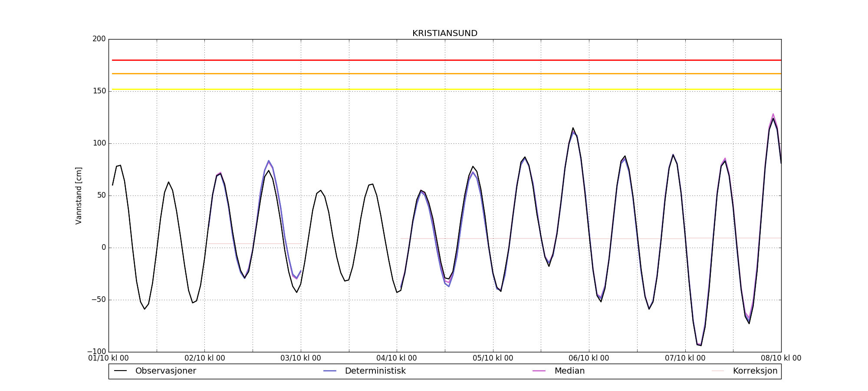868x391 pixels.
Task: Click the x-axis label 05/10 kl 00
Action: coord(493,358)
